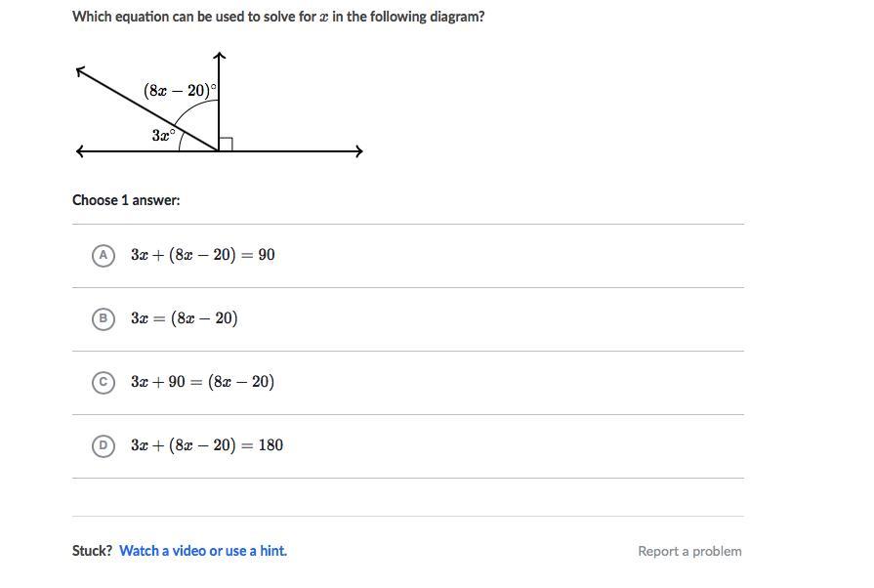874x588 pixels.
Task: Click the Choose 1 answer label
Action: tap(126, 200)
